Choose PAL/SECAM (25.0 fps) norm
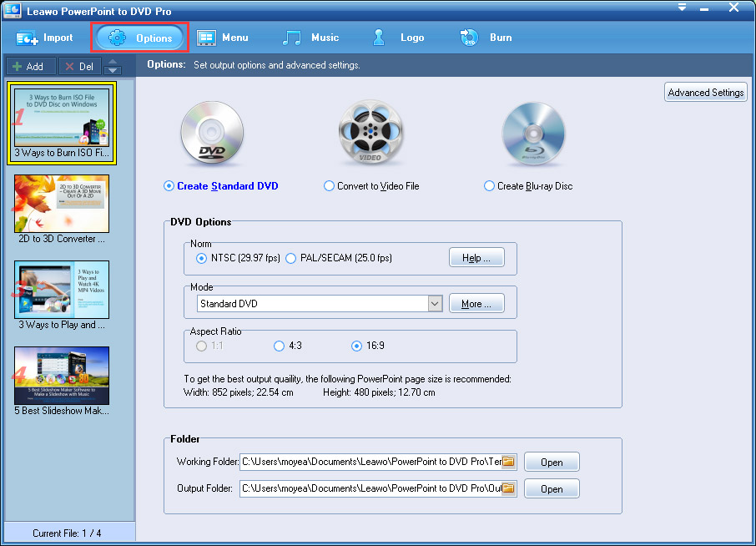Viewport: 756px width, 546px height. click(291, 258)
